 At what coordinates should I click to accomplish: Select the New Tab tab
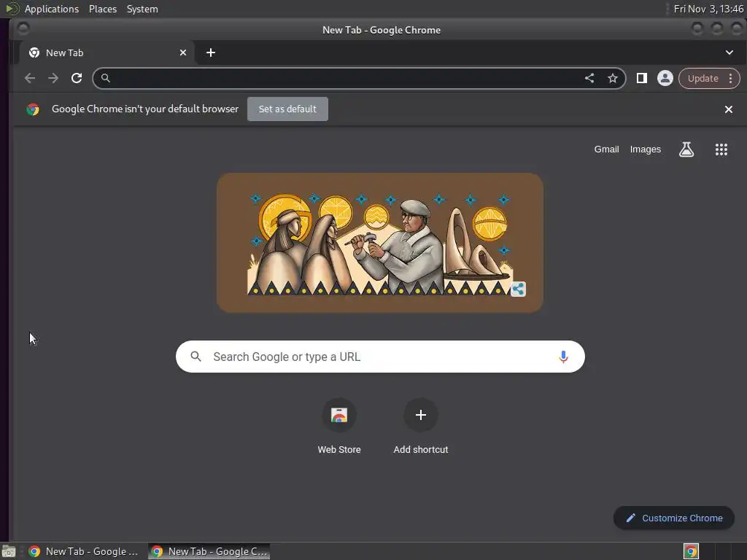(107, 52)
